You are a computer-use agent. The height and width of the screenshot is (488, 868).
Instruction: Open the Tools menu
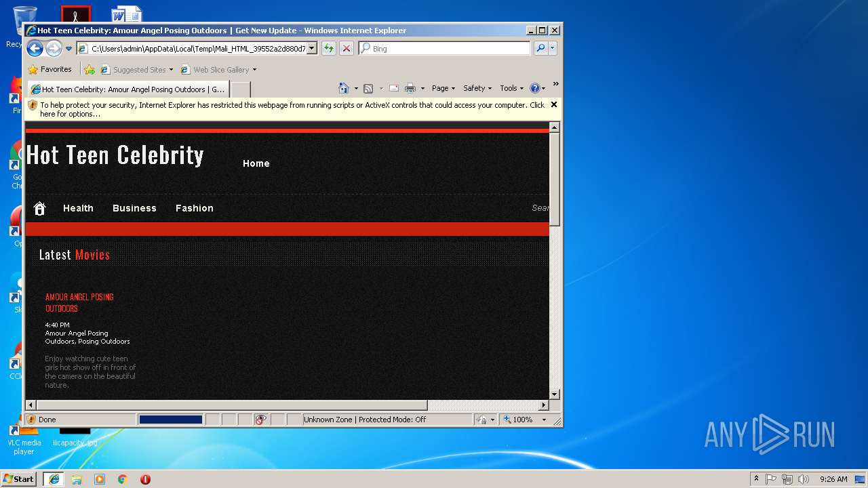coord(512,88)
